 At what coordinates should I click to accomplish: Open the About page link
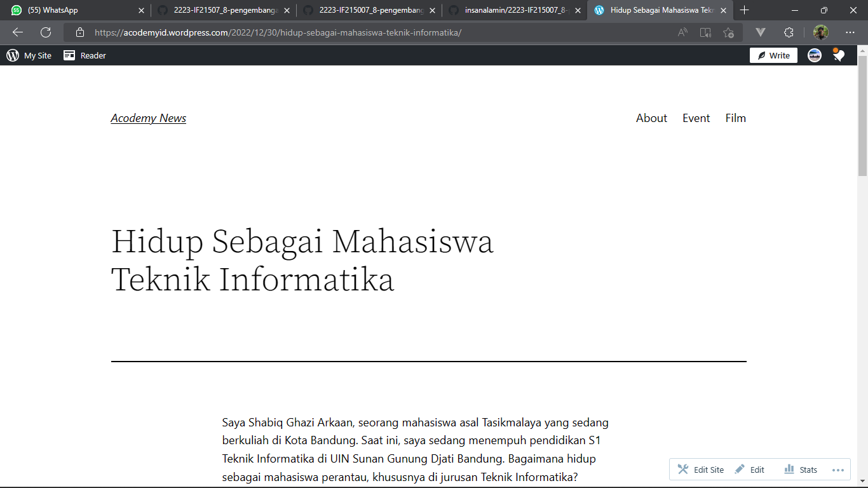tap(651, 118)
